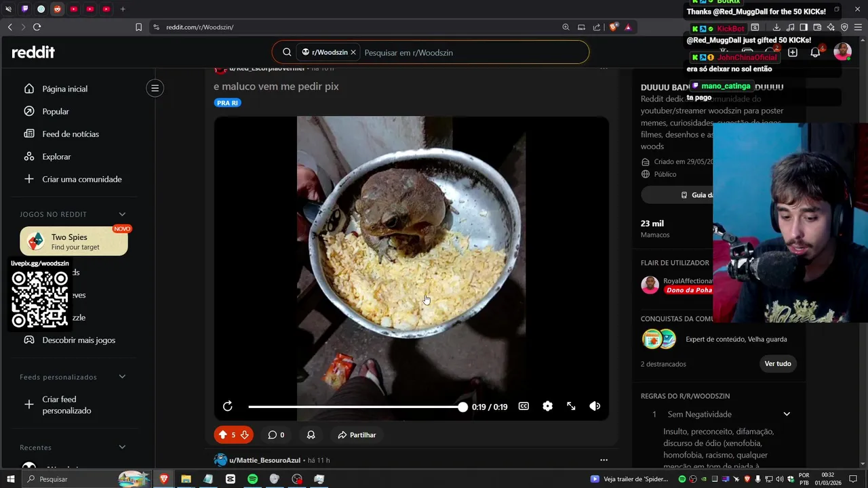The width and height of the screenshot is (868, 488).
Task: Reload the current page
Action: [37, 27]
